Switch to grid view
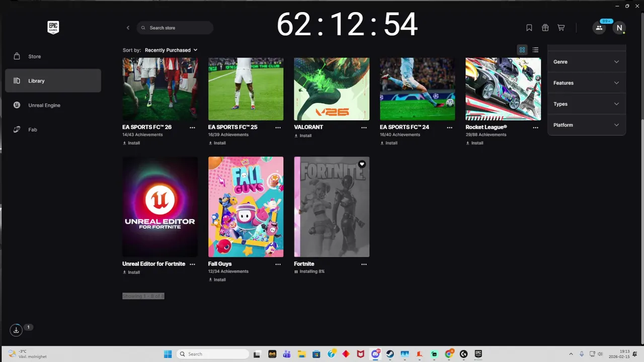The height and width of the screenshot is (362, 644). [x=522, y=50]
